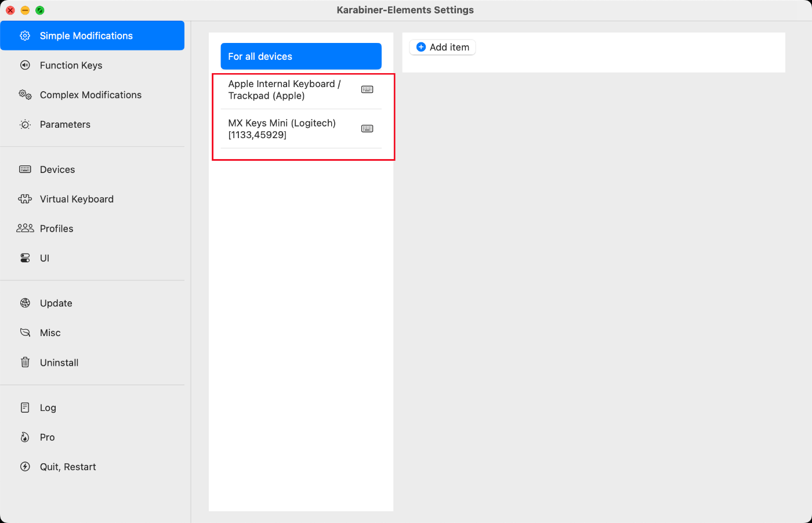Open Quit, Restart options
The width and height of the screenshot is (812, 523).
[x=92, y=467]
